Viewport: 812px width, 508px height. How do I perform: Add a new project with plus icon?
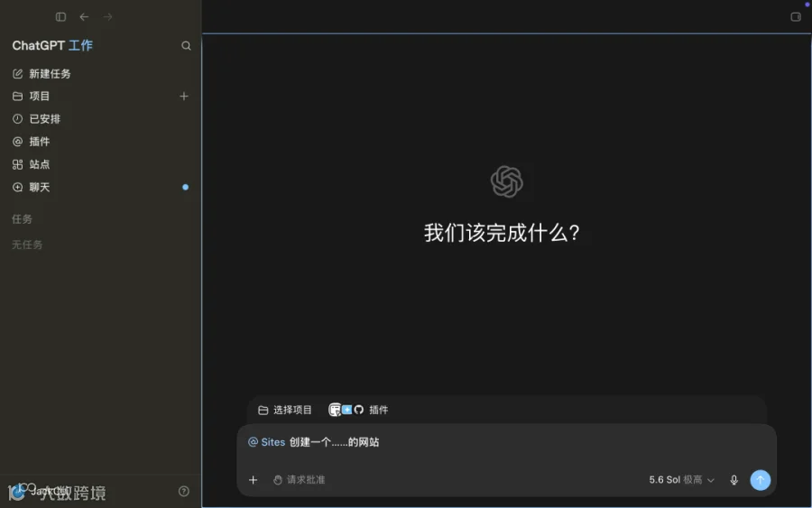pos(184,97)
